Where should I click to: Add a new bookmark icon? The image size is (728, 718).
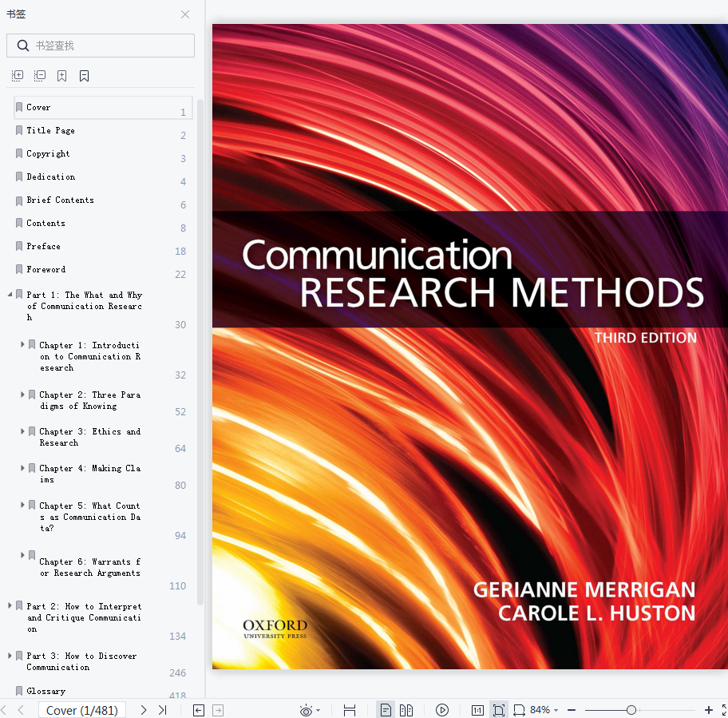tap(61, 76)
